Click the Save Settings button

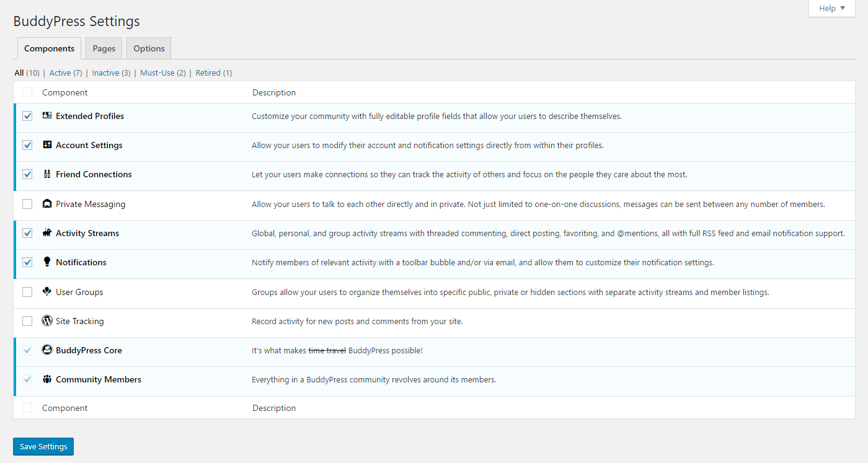[43, 446]
